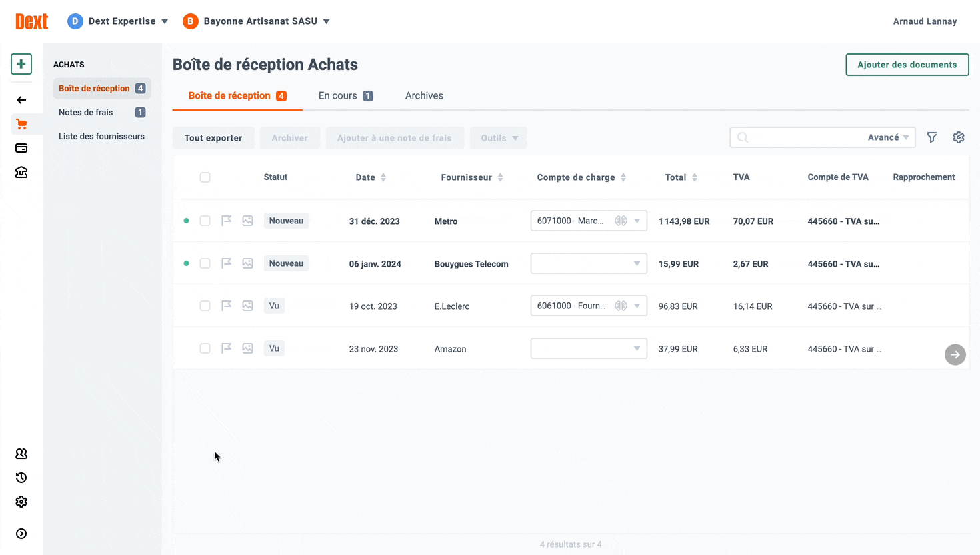This screenshot has height=555, width=980.
Task: Open the Bayonne Artisanat SASU client dropdown
Action: tap(257, 21)
